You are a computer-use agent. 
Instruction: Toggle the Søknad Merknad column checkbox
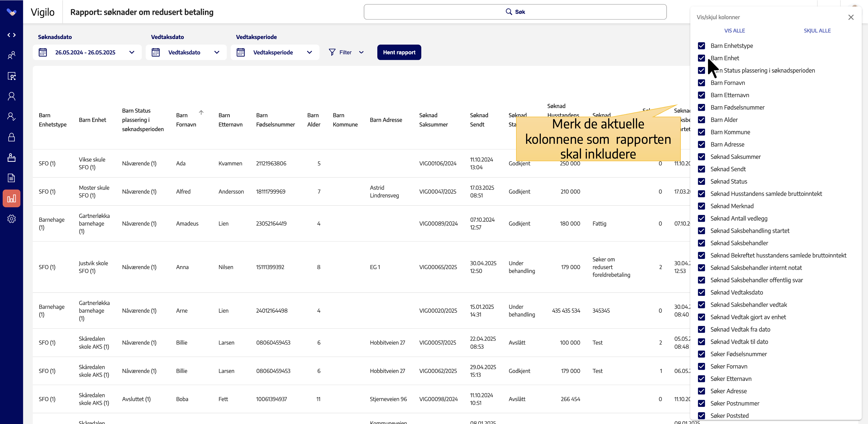(701, 206)
